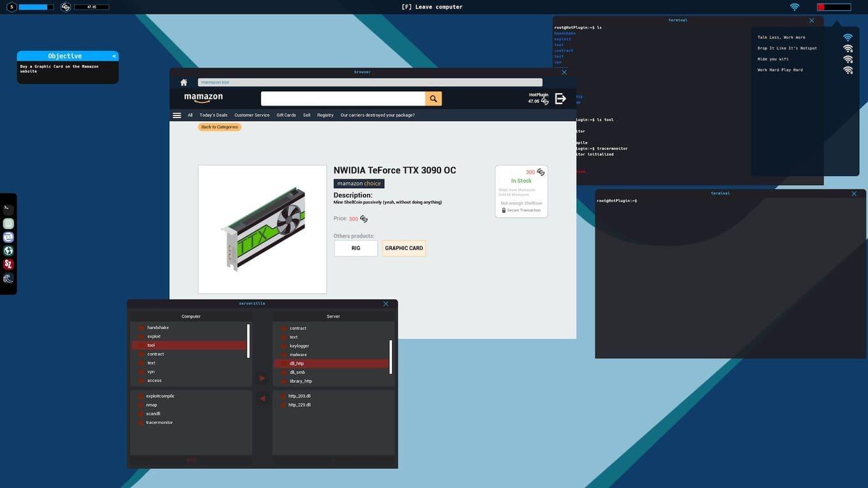
Task: Click the browser address bar
Action: coord(370,82)
